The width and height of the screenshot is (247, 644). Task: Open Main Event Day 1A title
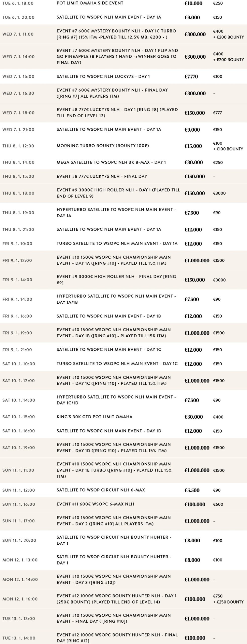114,260
